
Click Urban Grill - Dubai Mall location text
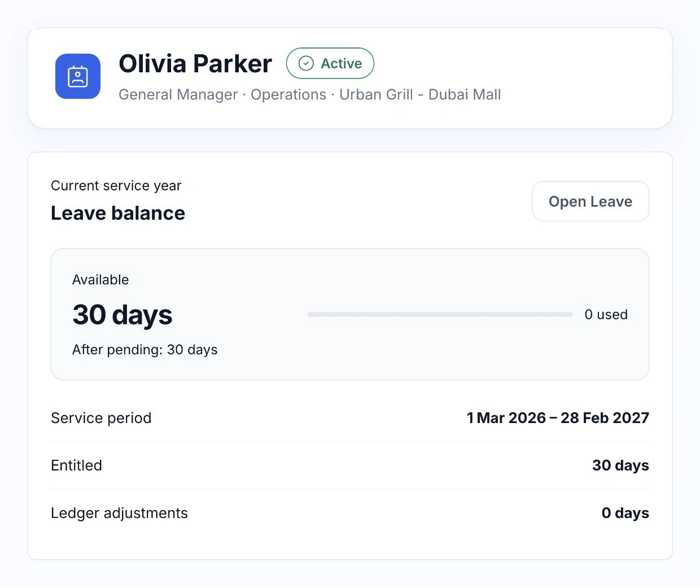tap(420, 94)
